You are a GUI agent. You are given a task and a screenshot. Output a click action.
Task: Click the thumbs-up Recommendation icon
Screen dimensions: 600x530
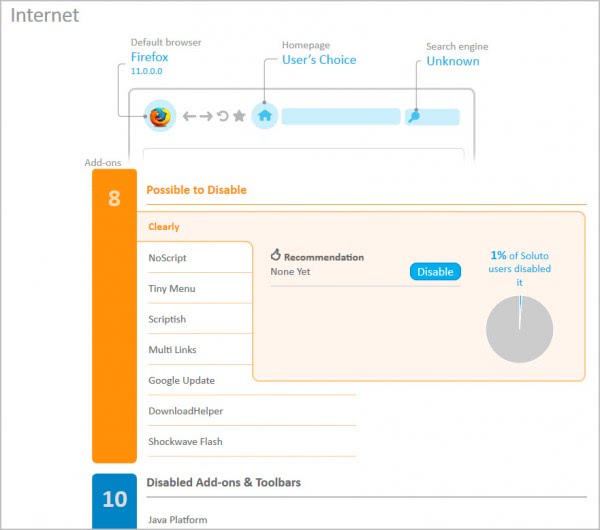[x=276, y=255]
